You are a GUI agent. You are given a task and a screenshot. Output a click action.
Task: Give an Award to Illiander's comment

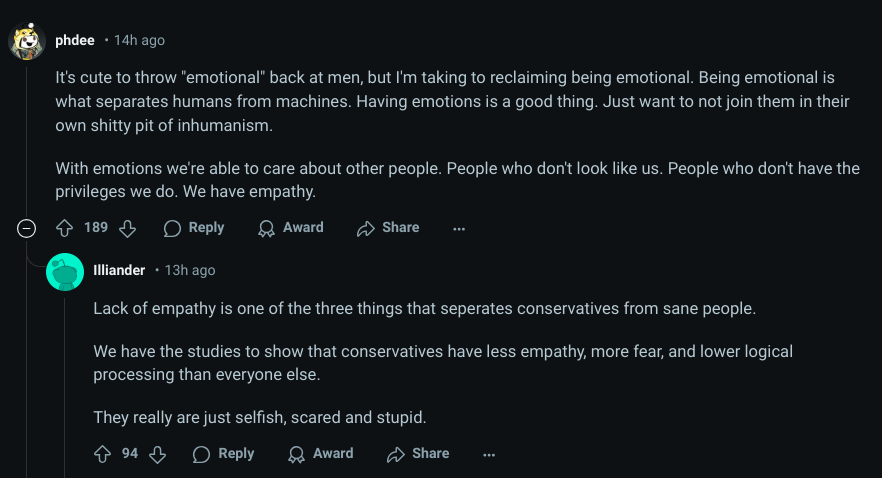321,454
